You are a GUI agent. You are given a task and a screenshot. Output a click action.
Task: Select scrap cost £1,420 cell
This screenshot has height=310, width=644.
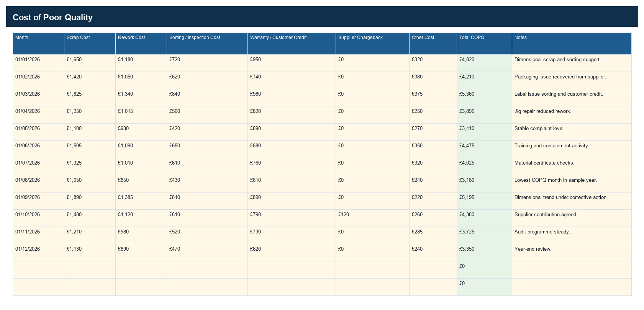coord(90,80)
